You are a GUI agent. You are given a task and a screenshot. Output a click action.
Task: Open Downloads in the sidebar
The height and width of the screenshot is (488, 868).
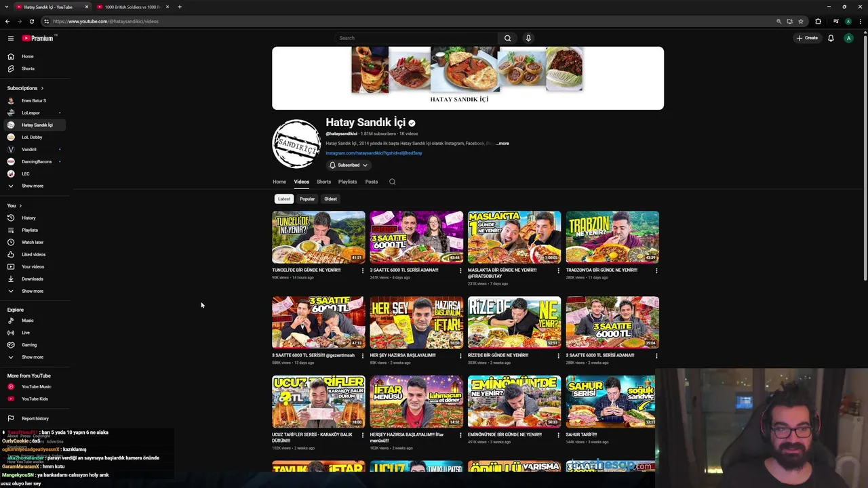[x=32, y=279]
